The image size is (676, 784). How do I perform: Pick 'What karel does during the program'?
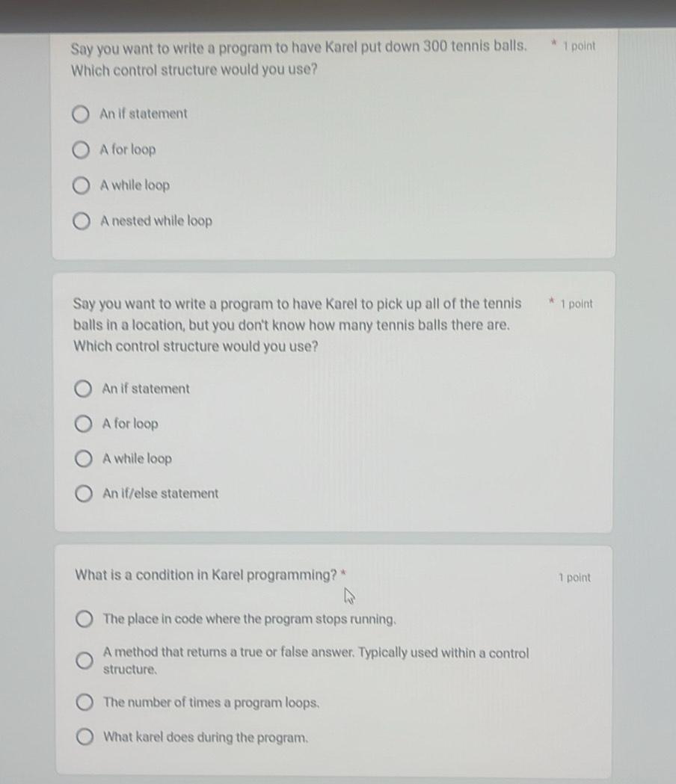click(x=84, y=737)
